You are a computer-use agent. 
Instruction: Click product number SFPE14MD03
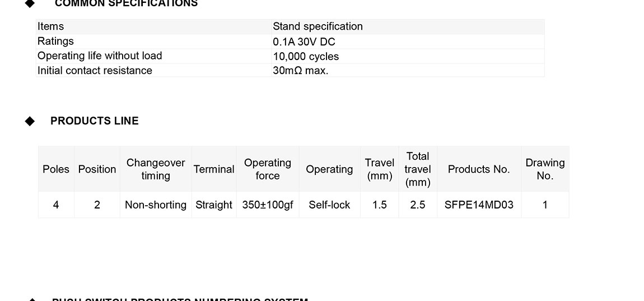coord(479,205)
